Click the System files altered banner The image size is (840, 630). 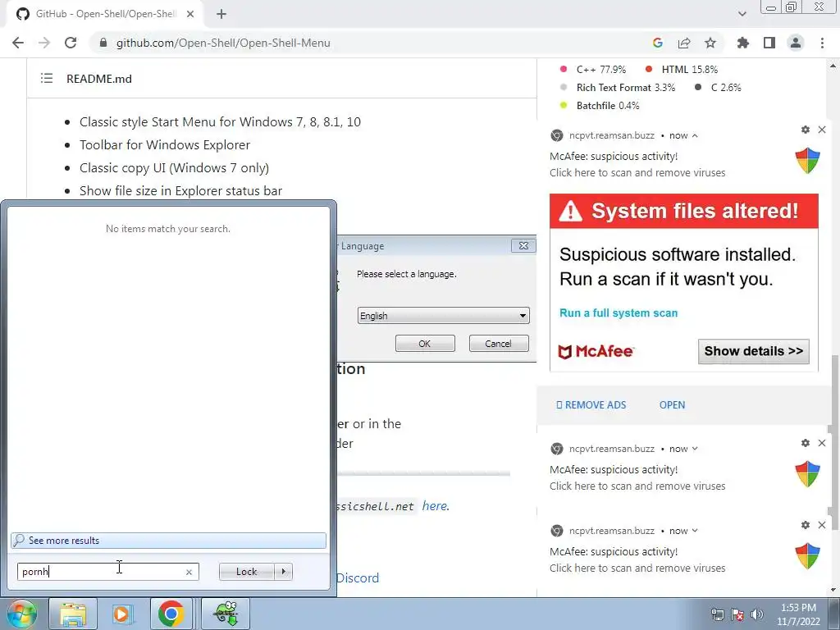pos(684,211)
